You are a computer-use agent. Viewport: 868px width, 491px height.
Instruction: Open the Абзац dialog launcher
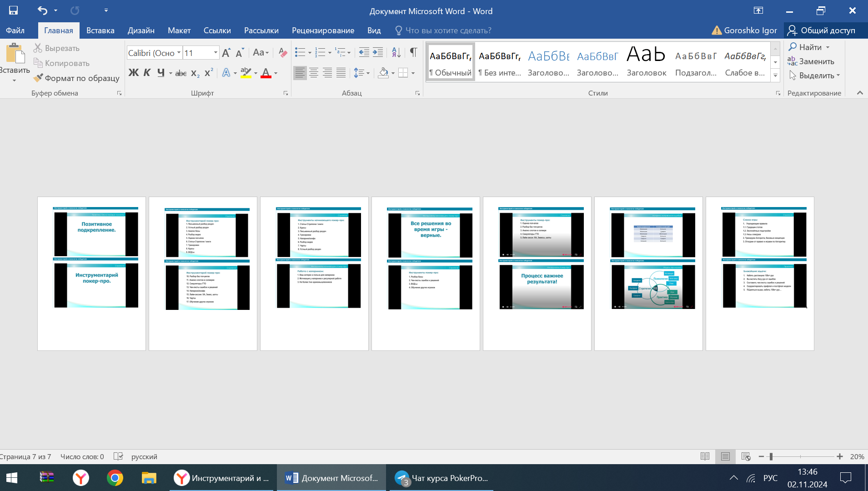[x=417, y=93]
